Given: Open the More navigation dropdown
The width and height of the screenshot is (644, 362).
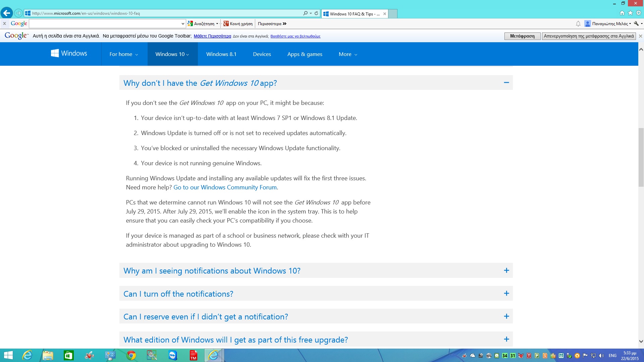Looking at the screenshot, I should (348, 54).
